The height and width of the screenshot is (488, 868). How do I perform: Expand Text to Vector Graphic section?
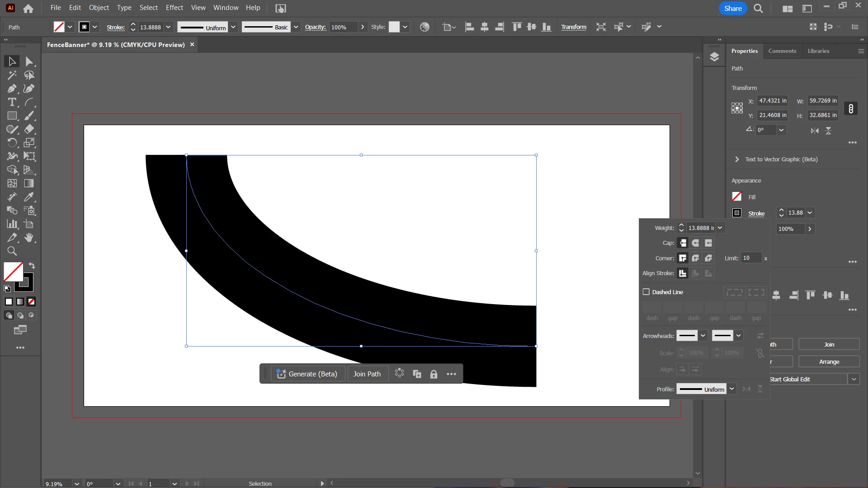[737, 160]
